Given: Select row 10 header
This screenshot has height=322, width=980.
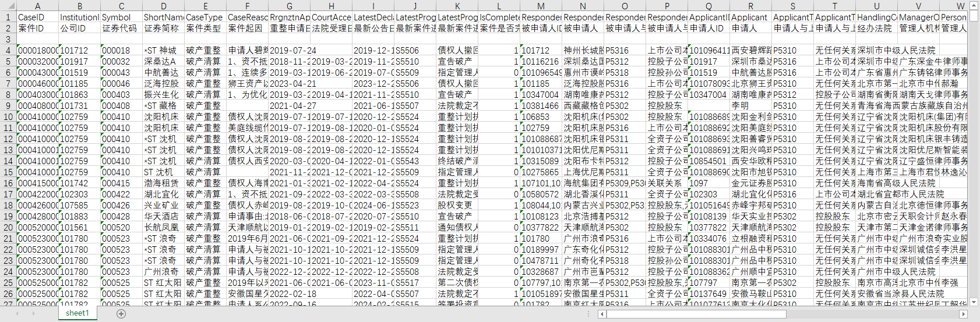Looking at the screenshot, I should pos(8,116).
